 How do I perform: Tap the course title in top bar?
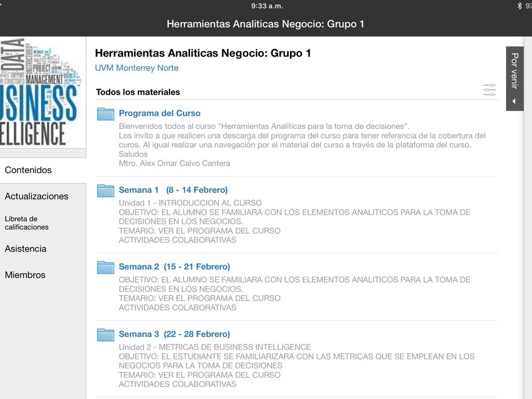265,24
